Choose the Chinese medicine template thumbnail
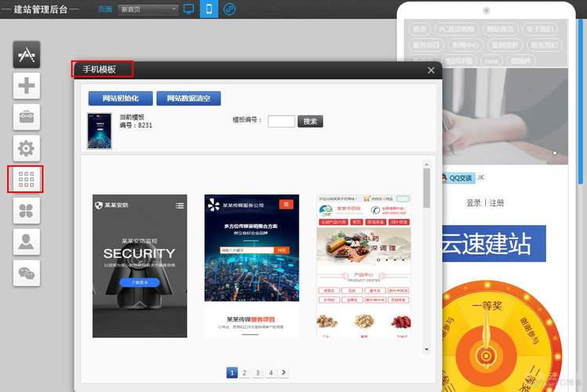This screenshot has width=587, height=392. tap(364, 267)
